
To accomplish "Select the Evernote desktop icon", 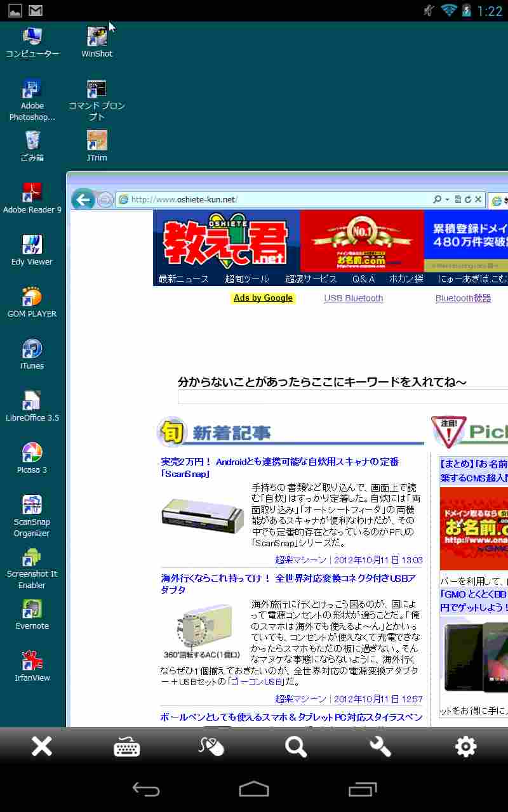I will [x=32, y=615].
